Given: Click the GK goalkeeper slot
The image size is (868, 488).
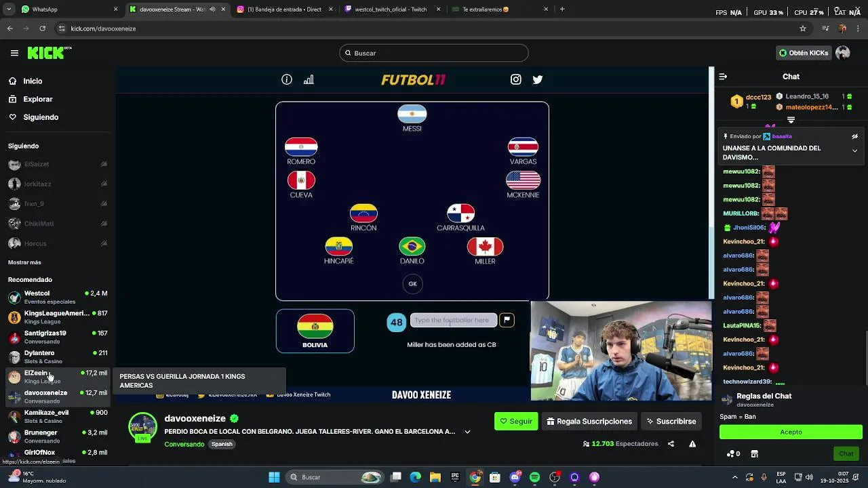Looking at the screenshot, I should (x=412, y=284).
